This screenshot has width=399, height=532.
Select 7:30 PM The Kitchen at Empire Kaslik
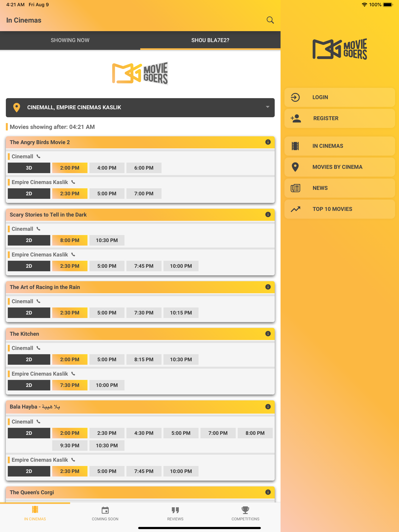point(70,385)
